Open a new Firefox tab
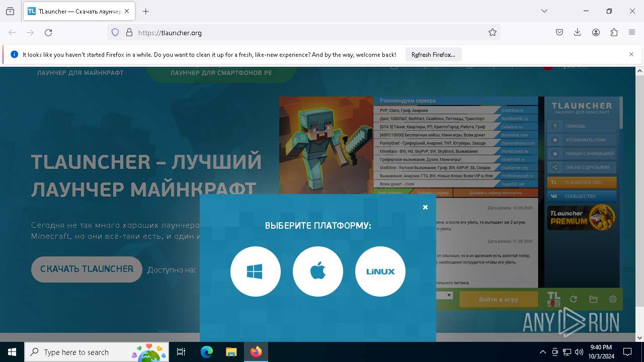The image size is (644, 362). click(146, 11)
